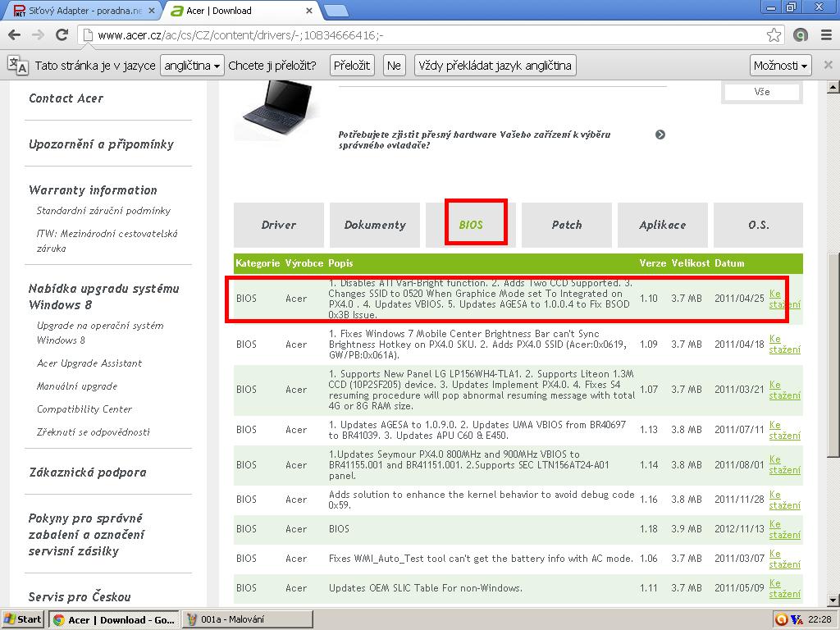Image resolution: width=840 pixels, height=630 pixels.
Task: Open Standardní záruční podmínky link
Action: [103, 211]
